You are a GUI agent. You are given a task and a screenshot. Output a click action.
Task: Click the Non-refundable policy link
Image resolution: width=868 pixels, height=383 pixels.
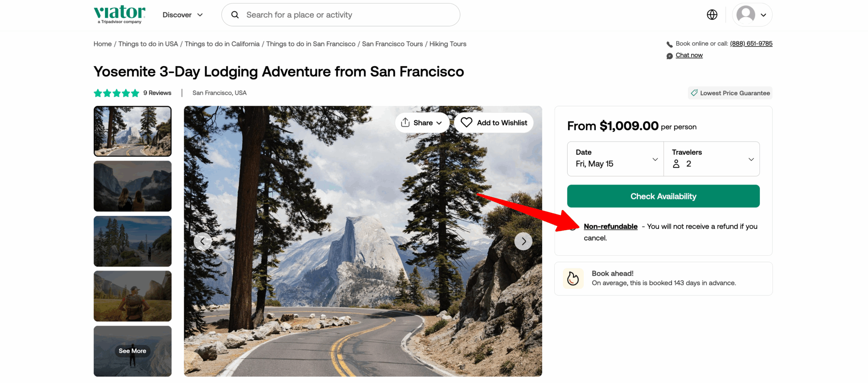pos(610,226)
